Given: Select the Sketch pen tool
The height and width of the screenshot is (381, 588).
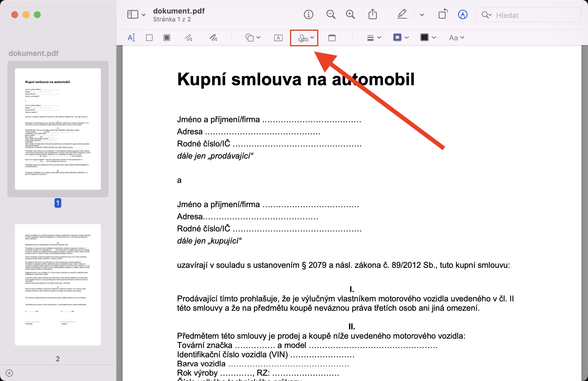Looking at the screenshot, I should 189,38.
